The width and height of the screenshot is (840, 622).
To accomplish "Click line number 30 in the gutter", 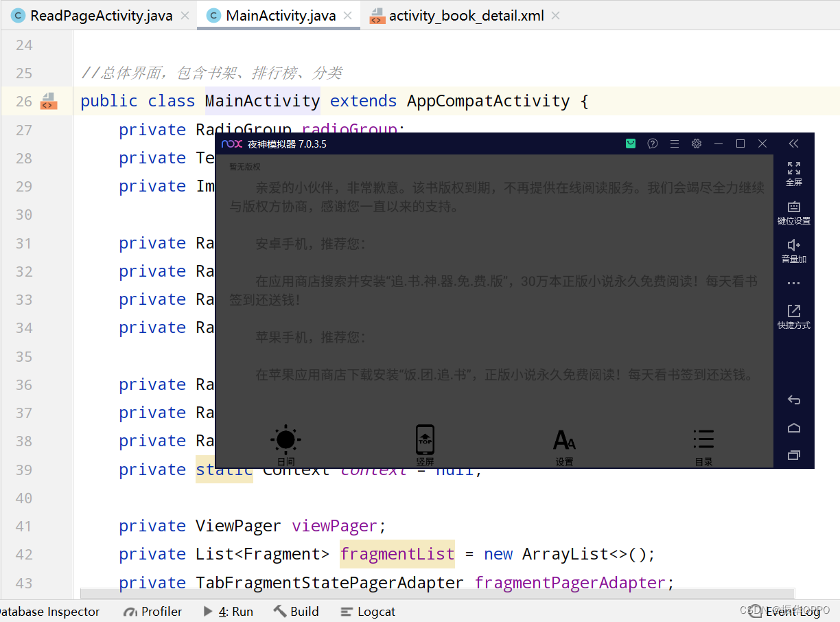I will (x=24, y=215).
